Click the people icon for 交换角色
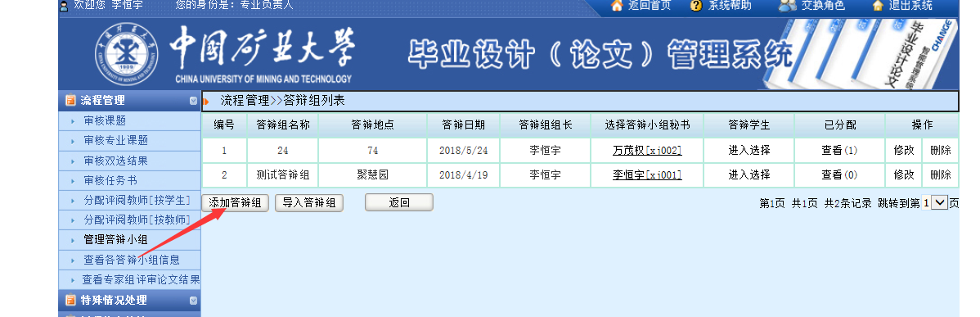Viewport: 980px width, 317px height. point(787,6)
